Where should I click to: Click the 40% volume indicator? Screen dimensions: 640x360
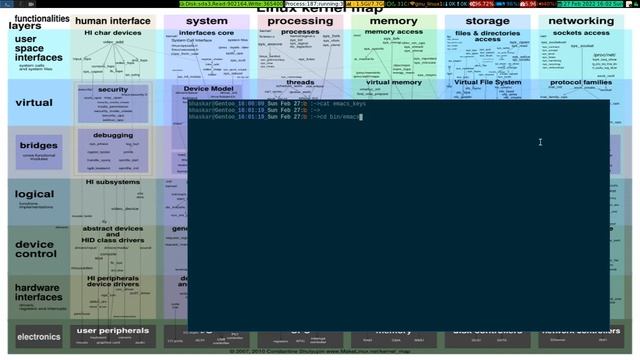(547, 4)
